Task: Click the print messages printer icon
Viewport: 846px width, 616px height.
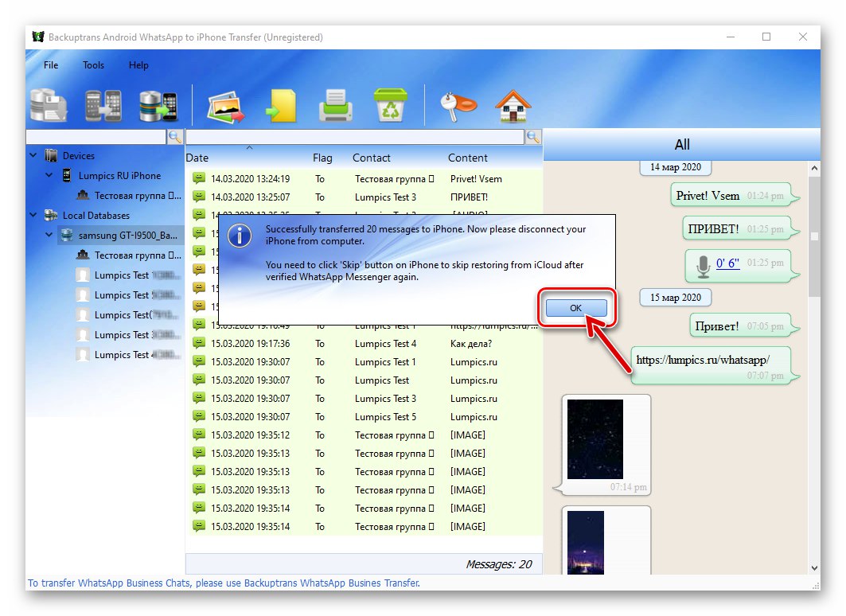Action: pos(335,106)
